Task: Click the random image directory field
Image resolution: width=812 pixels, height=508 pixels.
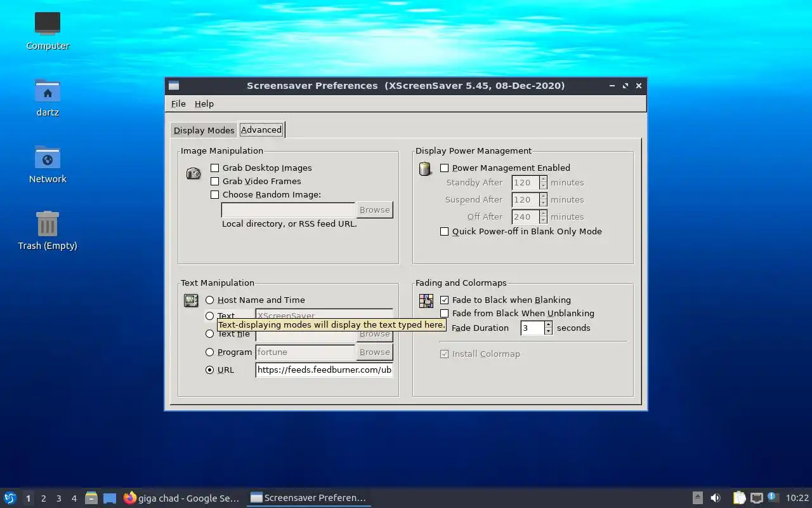Action: click(288, 210)
